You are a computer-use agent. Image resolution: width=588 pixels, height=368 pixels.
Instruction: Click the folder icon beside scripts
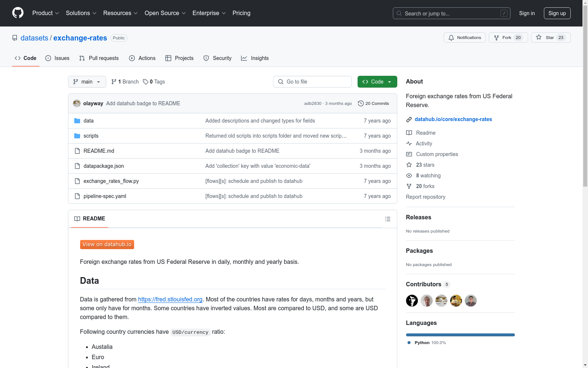77,136
